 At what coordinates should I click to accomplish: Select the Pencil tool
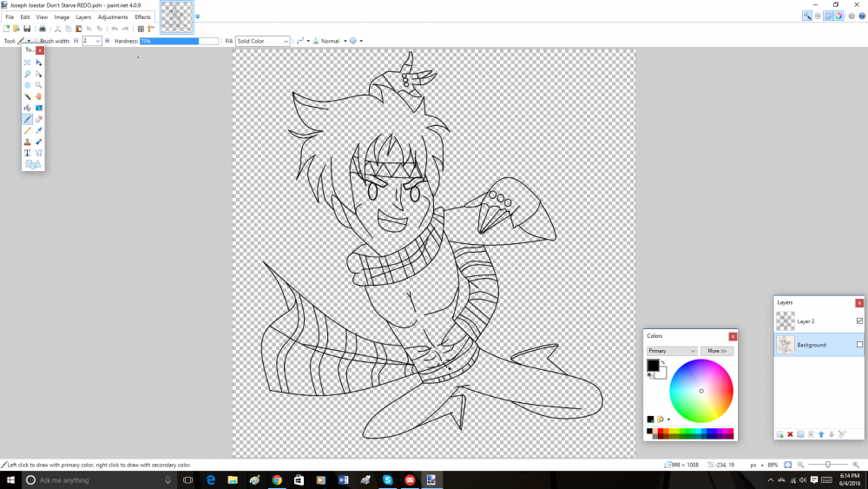[27, 130]
